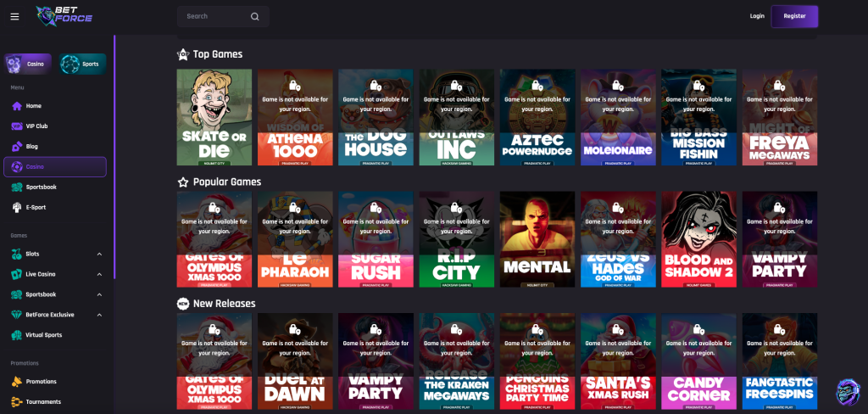868x414 pixels.
Task: Select The Dog House game card
Action: [376, 117]
